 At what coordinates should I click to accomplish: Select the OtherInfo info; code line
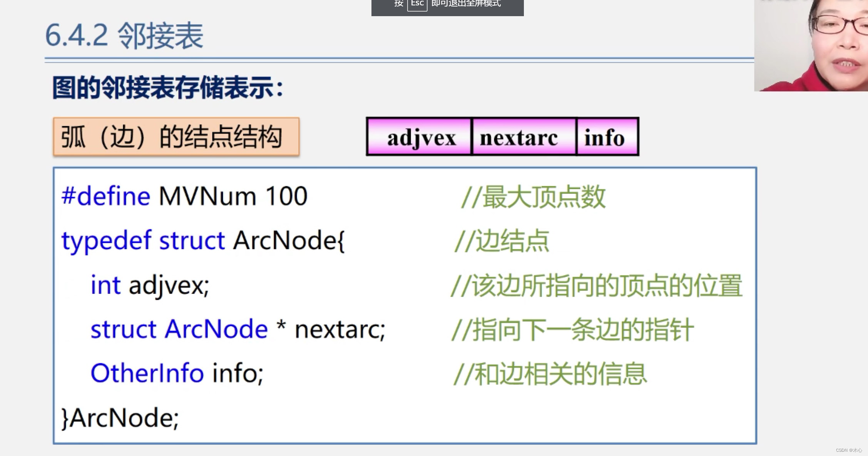tap(177, 372)
